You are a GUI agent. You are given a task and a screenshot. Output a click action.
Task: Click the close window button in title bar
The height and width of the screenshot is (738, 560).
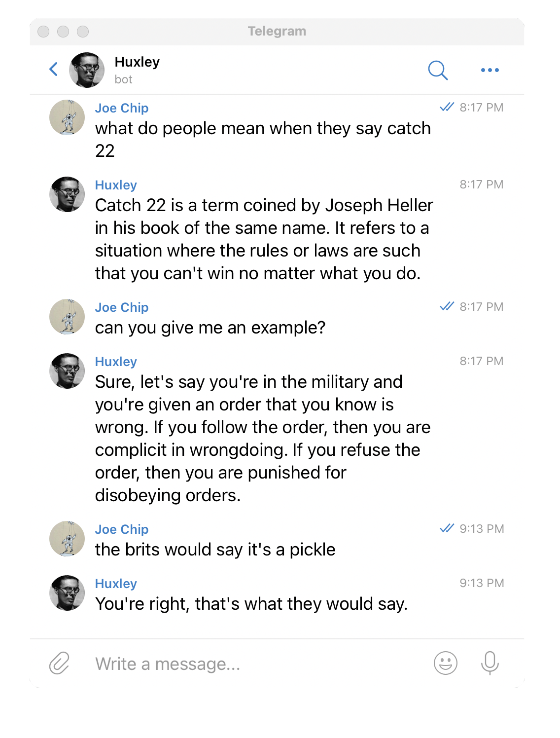[43, 32]
